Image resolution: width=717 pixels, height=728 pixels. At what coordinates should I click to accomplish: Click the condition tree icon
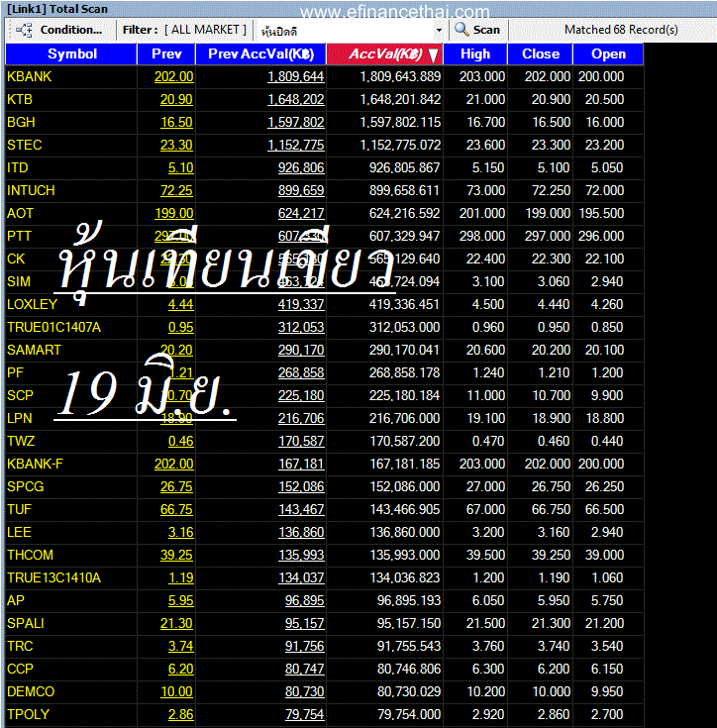(24, 30)
